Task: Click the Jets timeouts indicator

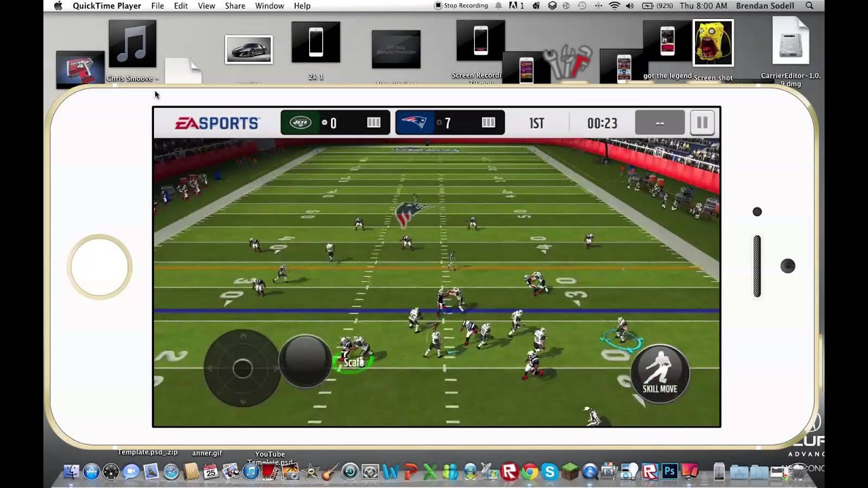Action: tap(374, 123)
